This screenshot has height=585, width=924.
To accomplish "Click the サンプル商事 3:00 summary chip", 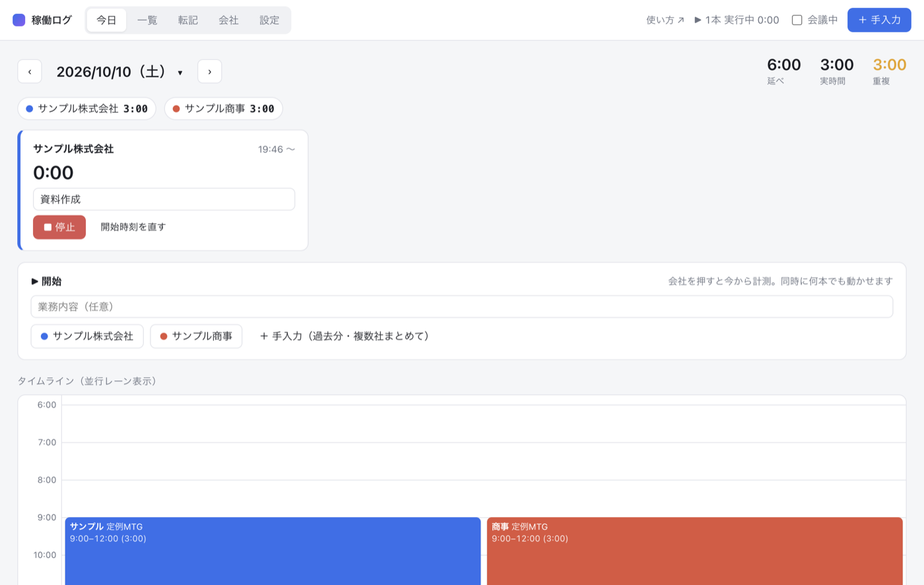I will coord(224,109).
